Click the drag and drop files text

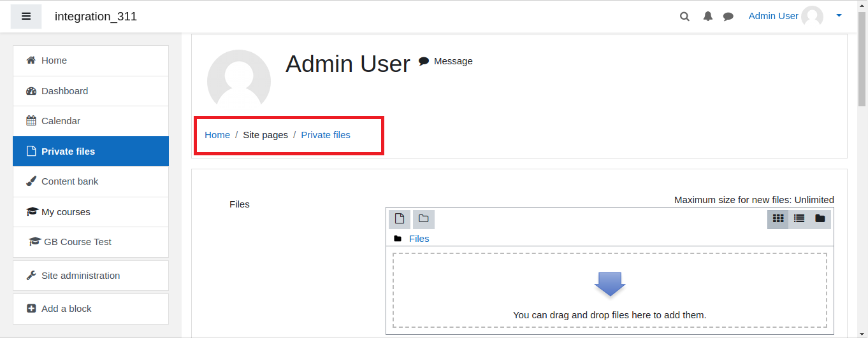click(610, 315)
